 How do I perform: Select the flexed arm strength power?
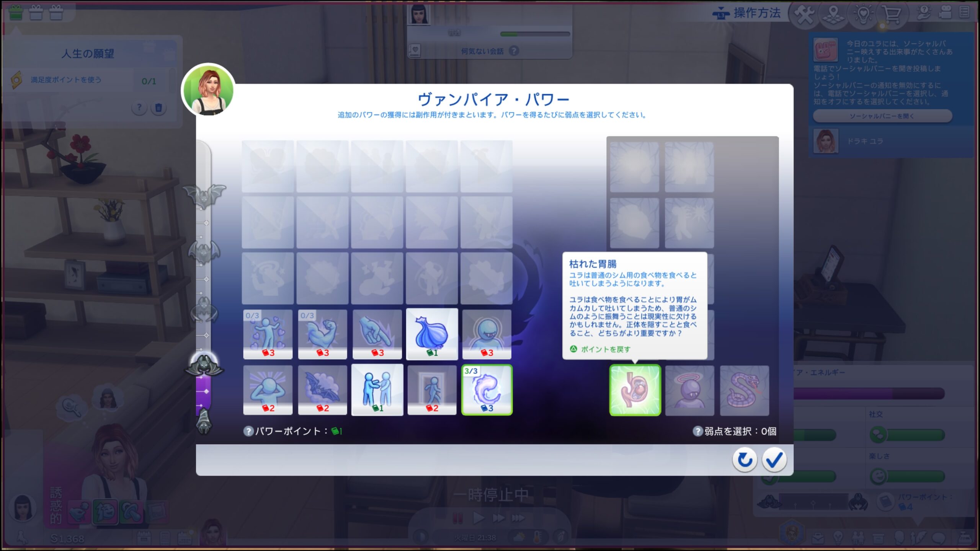[x=322, y=334]
